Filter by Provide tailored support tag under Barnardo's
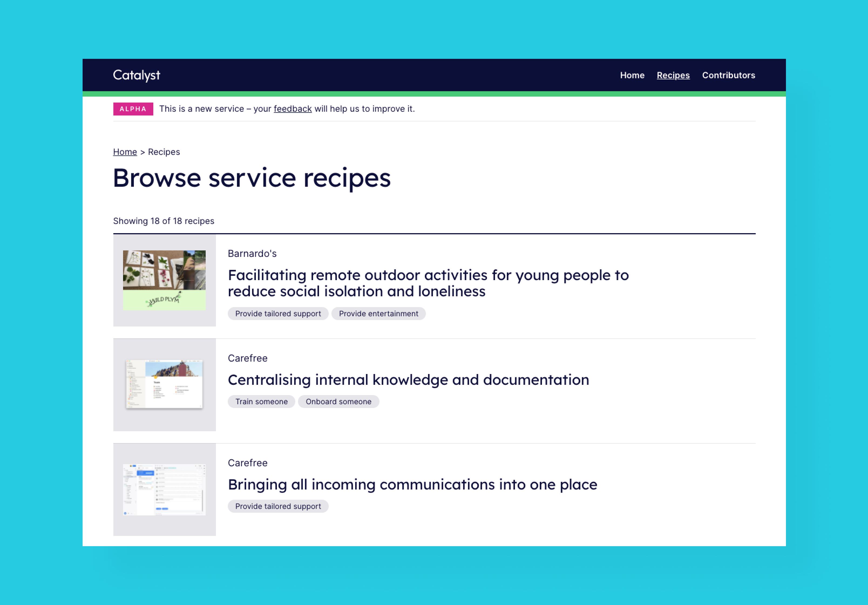Viewport: 868px width, 605px height. coord(278,314)
